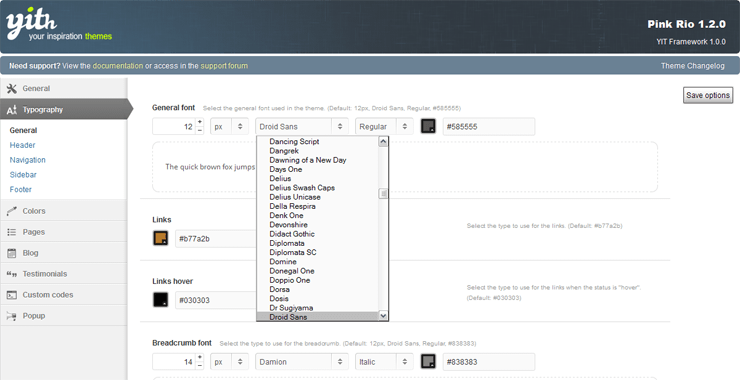Click the Typography letter icon in sidebar
The image size is (740, 380).
point(12,110)
